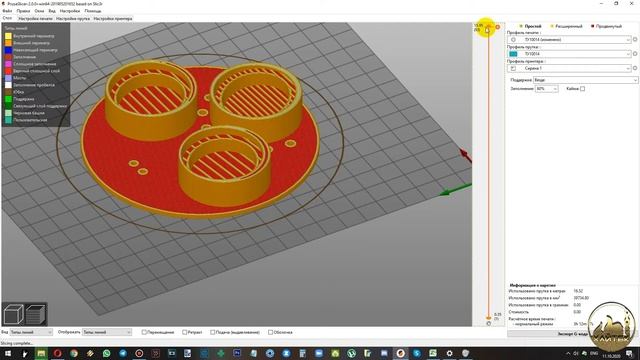Select the Простой mode radio
Screen dimensions: 640x360
tap(521, 26)
